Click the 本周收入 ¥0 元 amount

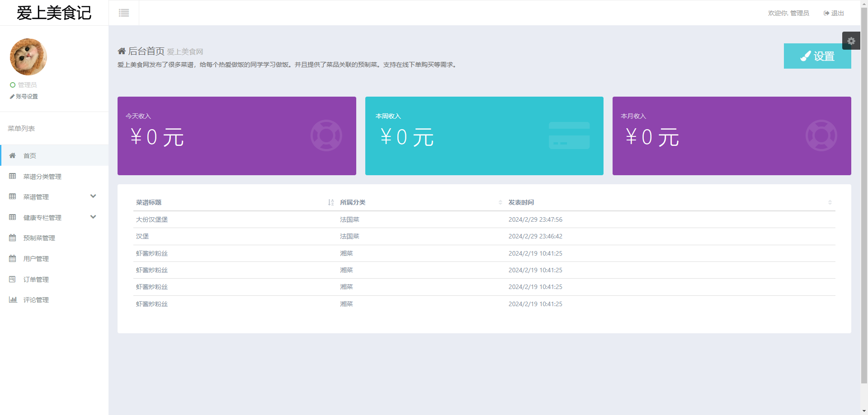[407, 137]
